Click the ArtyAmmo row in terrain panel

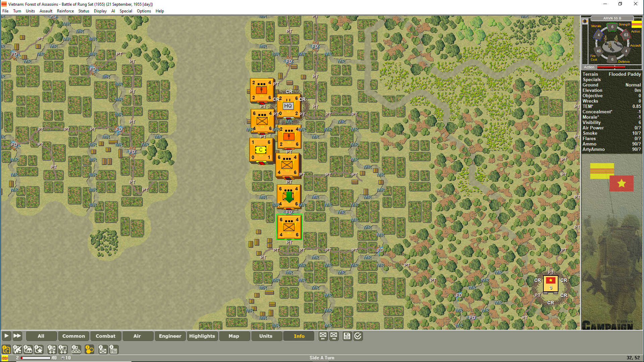coord(611,149)
